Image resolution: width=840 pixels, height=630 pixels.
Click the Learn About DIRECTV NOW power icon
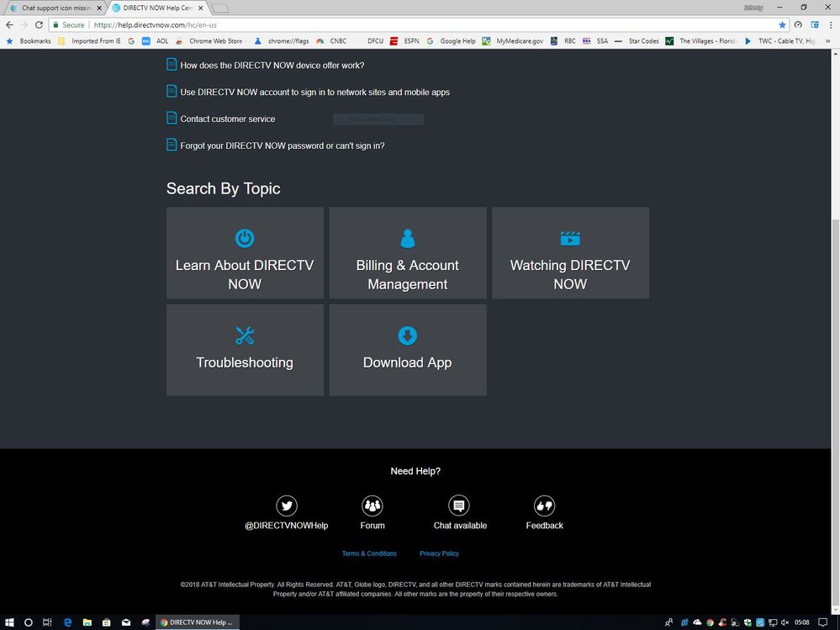click(245, 238)
